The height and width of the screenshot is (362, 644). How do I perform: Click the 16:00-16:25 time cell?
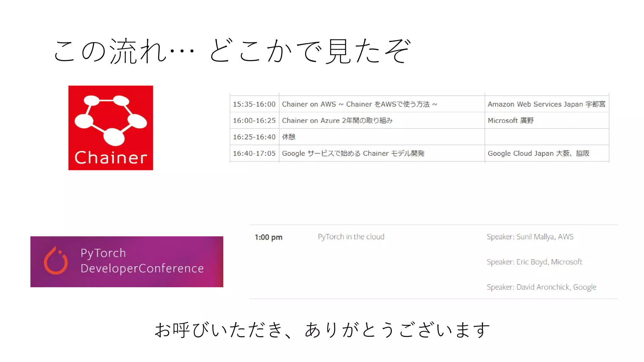[x=254, y=121]
